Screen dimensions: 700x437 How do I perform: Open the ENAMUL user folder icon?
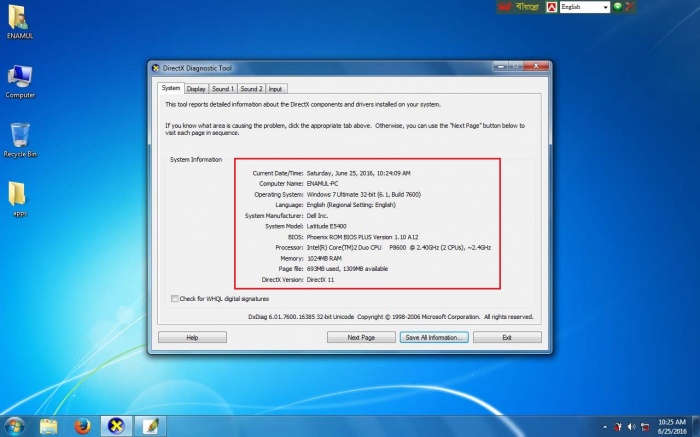(20, 22)
